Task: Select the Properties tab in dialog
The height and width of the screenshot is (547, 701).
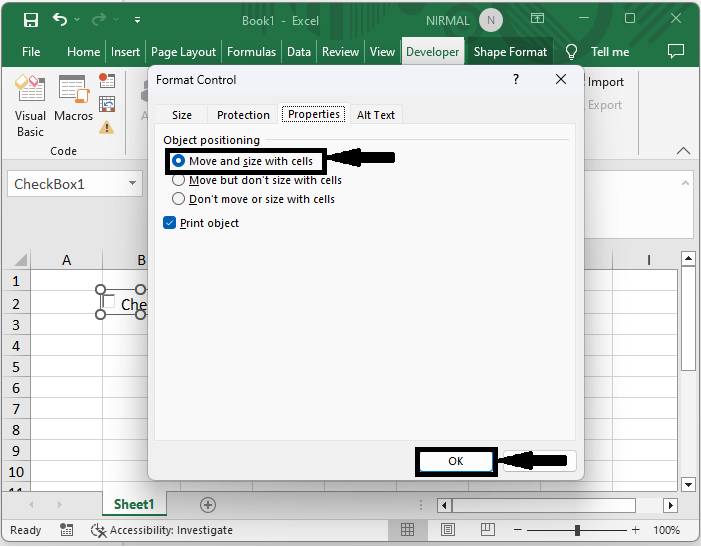Action: tap(313, 114)
